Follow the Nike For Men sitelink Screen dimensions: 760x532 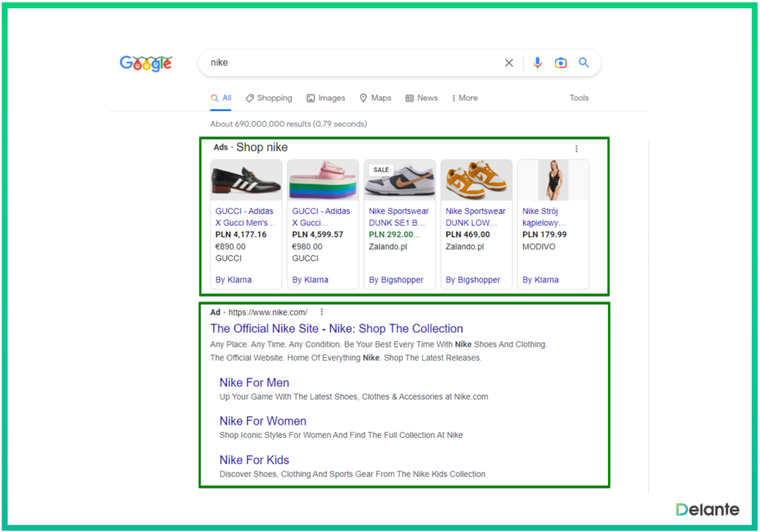[x=254, y=383]
